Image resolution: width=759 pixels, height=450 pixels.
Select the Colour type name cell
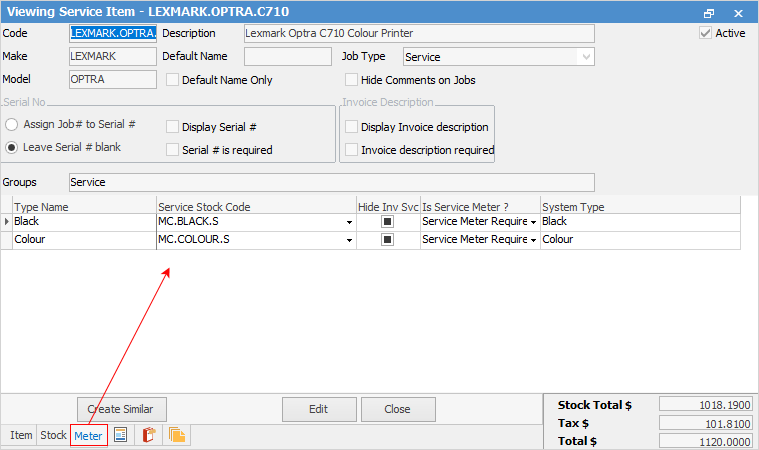pos(84,240)
